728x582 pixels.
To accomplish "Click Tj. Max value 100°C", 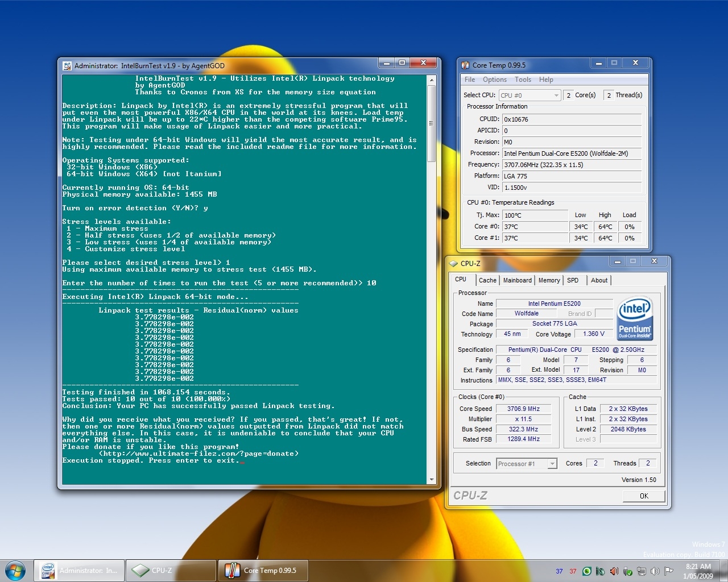I will coord(535,215).
